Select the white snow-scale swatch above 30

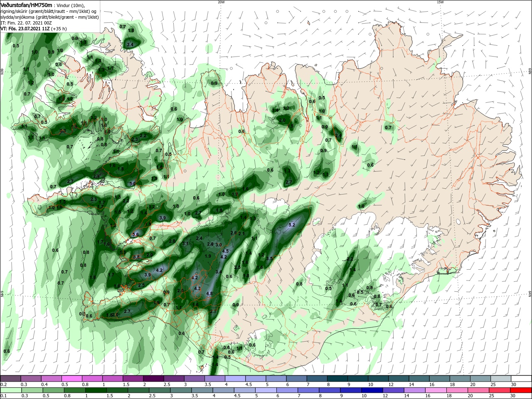pyautogui.click(x=521, y=379)
